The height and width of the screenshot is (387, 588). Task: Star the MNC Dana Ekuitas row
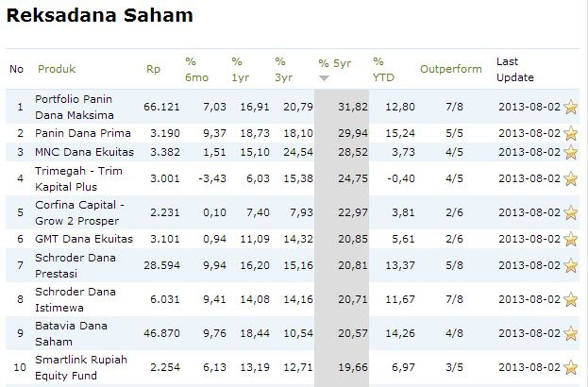pos(571,152)
